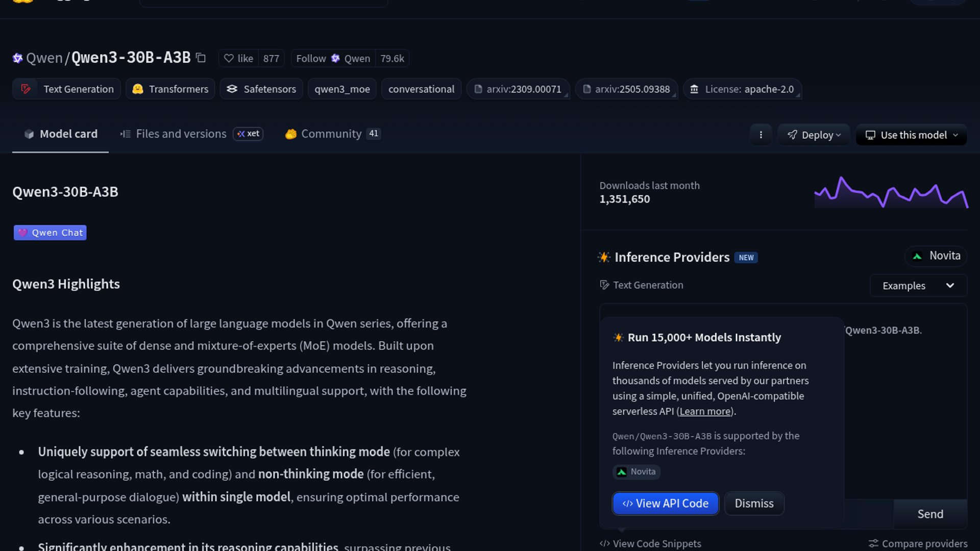Expand the Deploy dropdown
The width and height of the screenshot is (980, 551).
pos(814,135)
